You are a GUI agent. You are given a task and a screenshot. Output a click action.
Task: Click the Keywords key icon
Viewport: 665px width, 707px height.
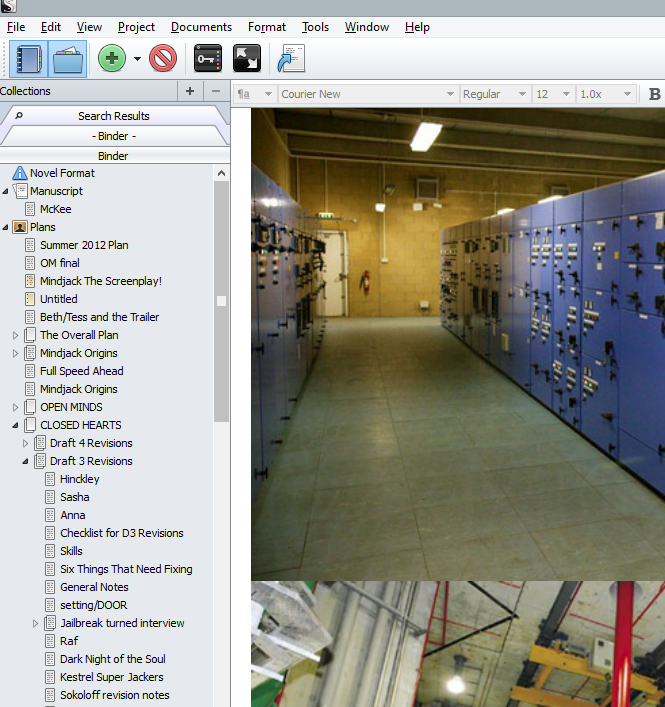coord(207,59)
